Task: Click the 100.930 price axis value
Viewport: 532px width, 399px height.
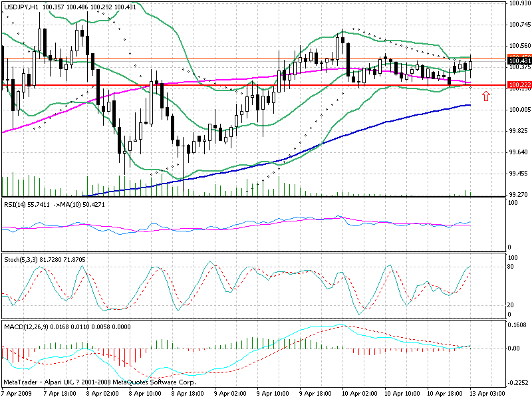Action: click(x=520, y=3)
